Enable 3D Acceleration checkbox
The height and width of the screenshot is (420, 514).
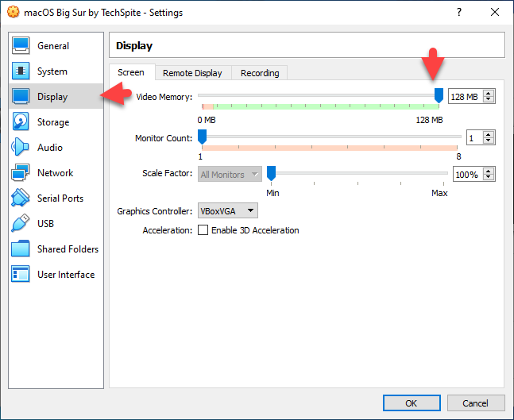click(x=203, y=230)
